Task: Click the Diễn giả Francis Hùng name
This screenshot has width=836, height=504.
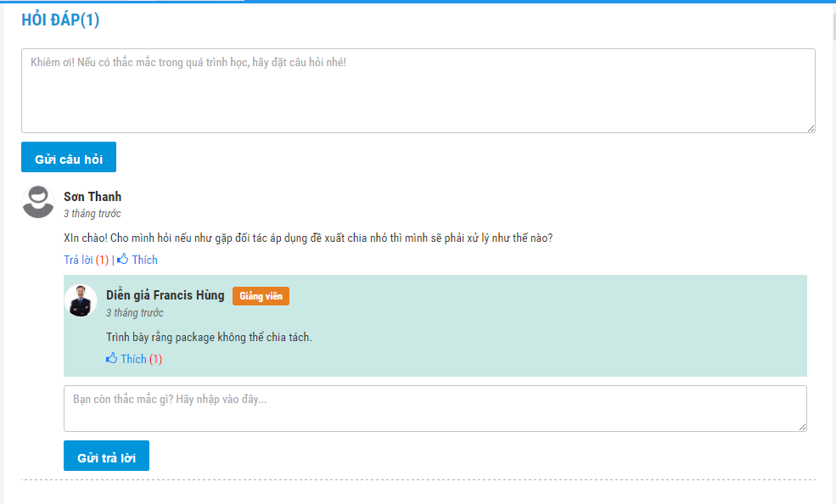Action: click(166, 295)
